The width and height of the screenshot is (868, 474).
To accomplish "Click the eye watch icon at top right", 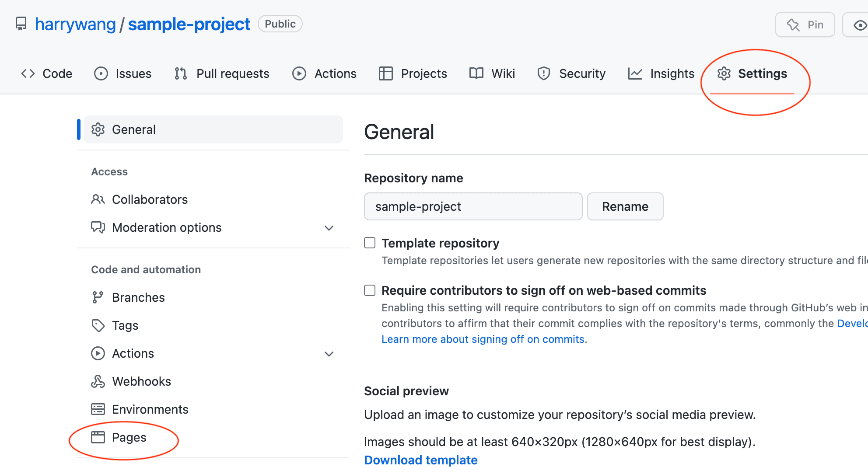I will 860,25.
